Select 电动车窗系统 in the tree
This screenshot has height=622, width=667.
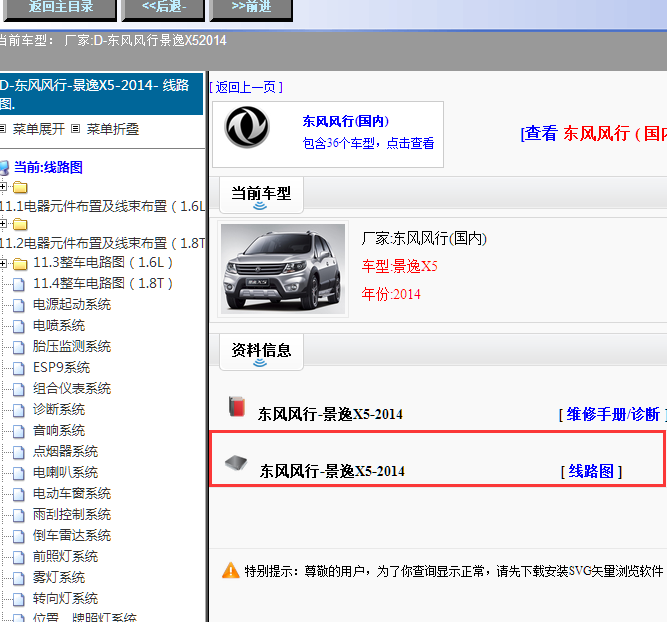[x=72, y=494]
